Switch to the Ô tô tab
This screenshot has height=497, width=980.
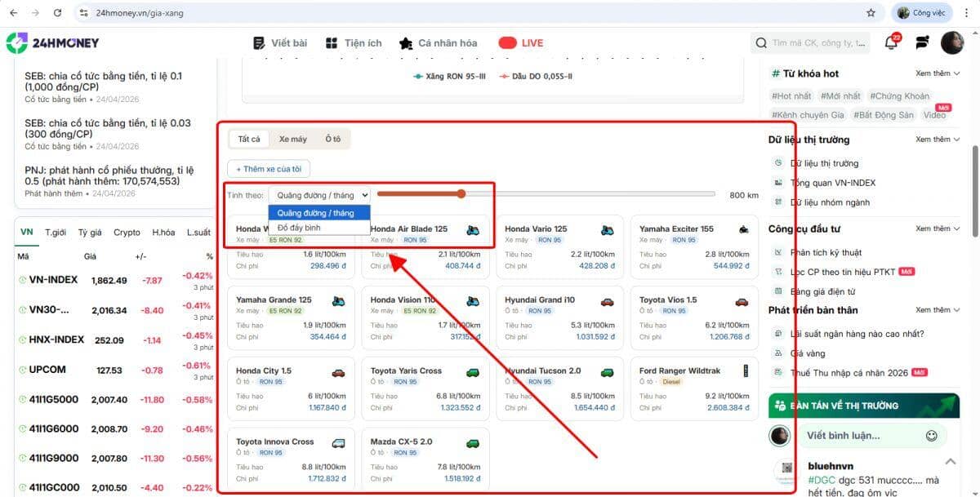[x=333, y=139]
